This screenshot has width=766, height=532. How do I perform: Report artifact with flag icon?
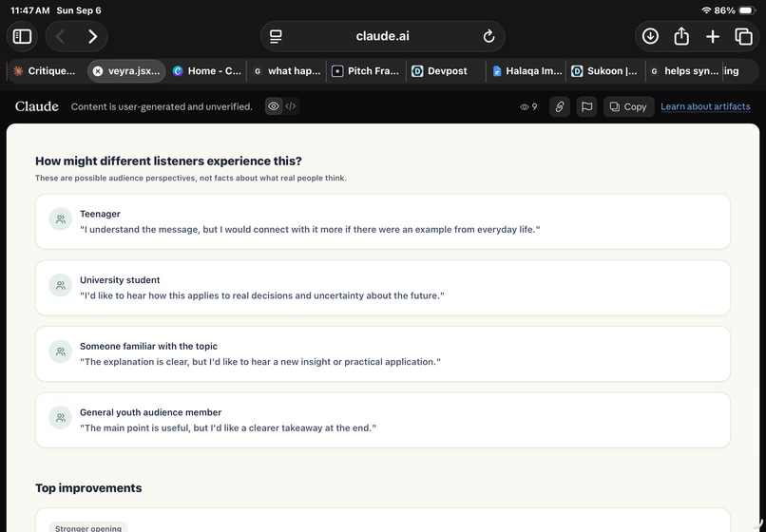[586, 106]
